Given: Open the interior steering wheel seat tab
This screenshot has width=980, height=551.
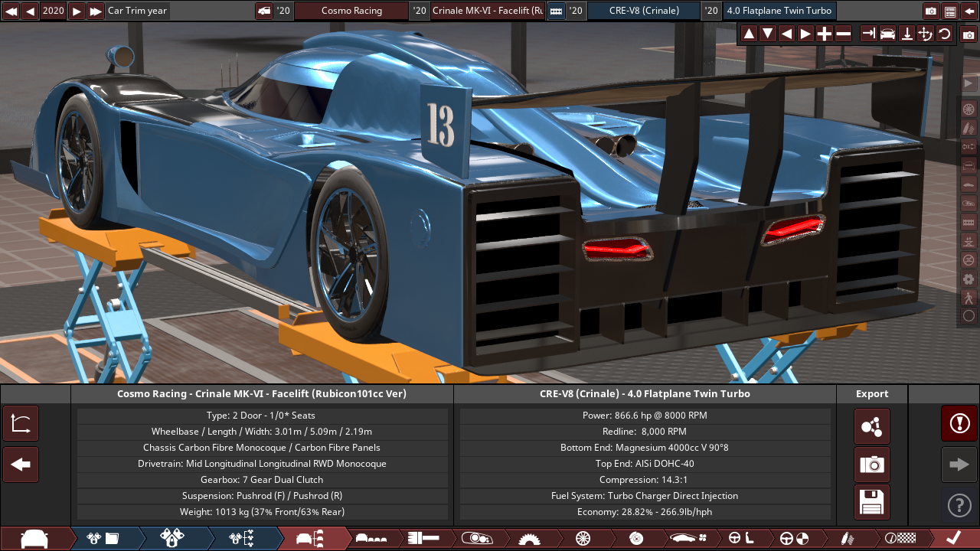Looking at the screenshot, I should coord(741,539).
